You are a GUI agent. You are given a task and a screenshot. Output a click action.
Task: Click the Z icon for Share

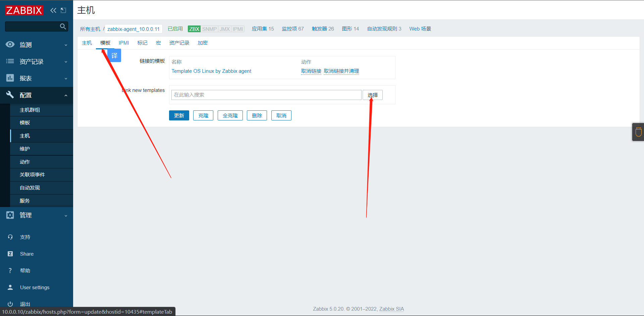(x=10, y=254)
